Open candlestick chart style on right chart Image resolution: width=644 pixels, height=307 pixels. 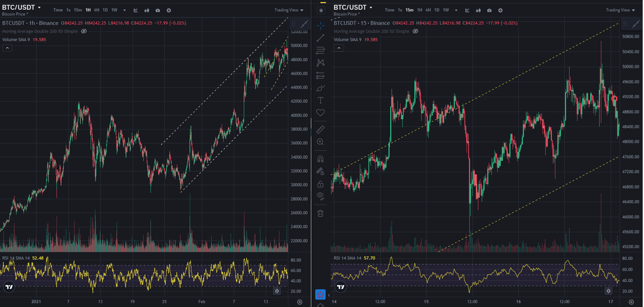(x=478, y=10)
